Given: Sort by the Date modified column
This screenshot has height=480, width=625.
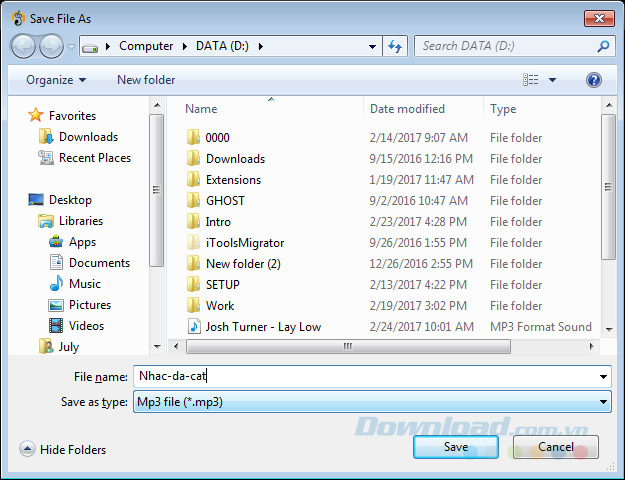Looking at the screenshot, I should [408, 109].
